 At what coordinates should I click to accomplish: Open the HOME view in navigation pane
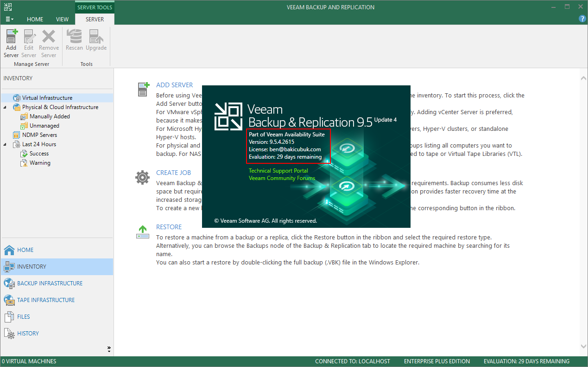[57, 250]
